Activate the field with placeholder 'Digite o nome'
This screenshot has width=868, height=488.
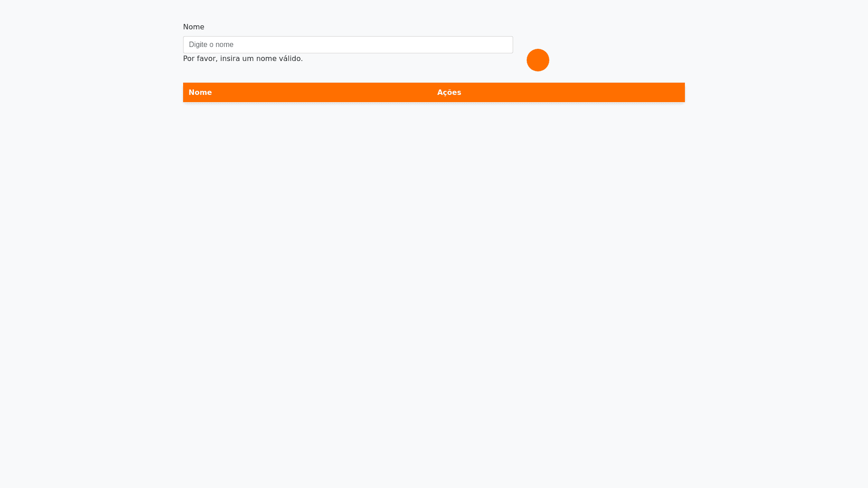[x=348, y=45]
